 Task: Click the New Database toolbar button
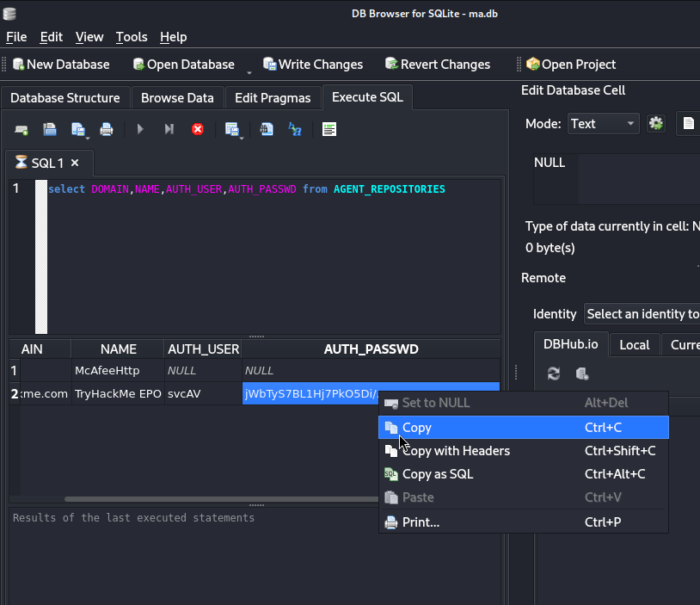pyautogui.click(x=61, y=65)
